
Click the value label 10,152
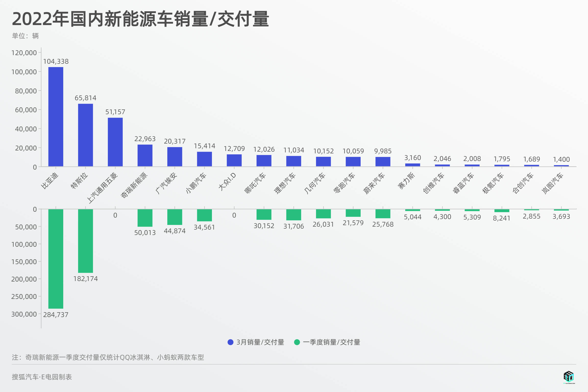tap(323, 151)
